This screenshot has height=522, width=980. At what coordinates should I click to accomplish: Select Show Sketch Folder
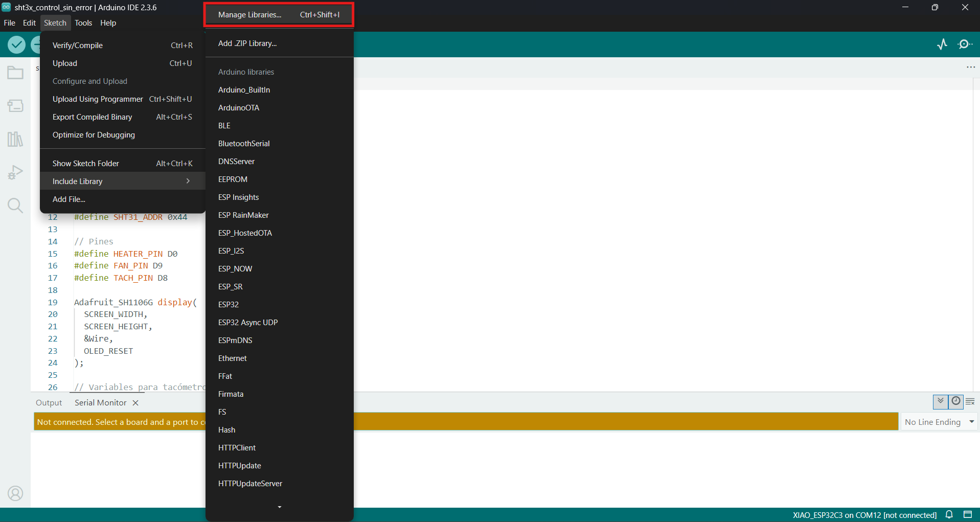click(123, 164)
